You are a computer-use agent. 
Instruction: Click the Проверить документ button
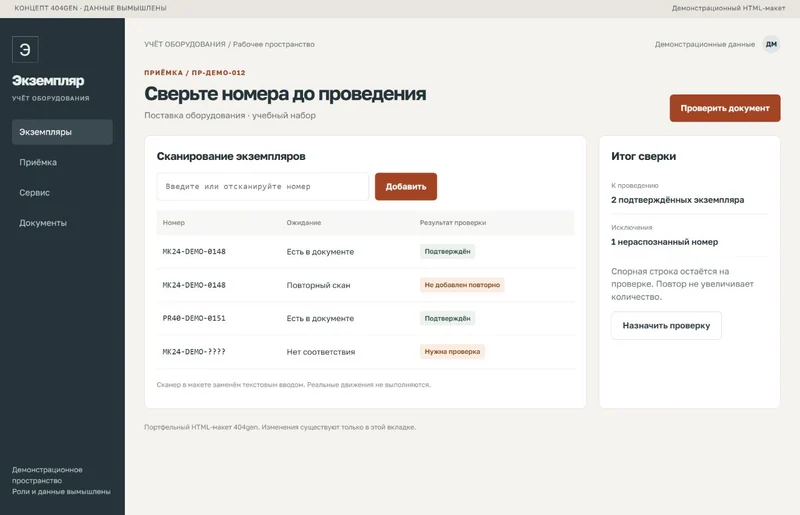point(724,108)
